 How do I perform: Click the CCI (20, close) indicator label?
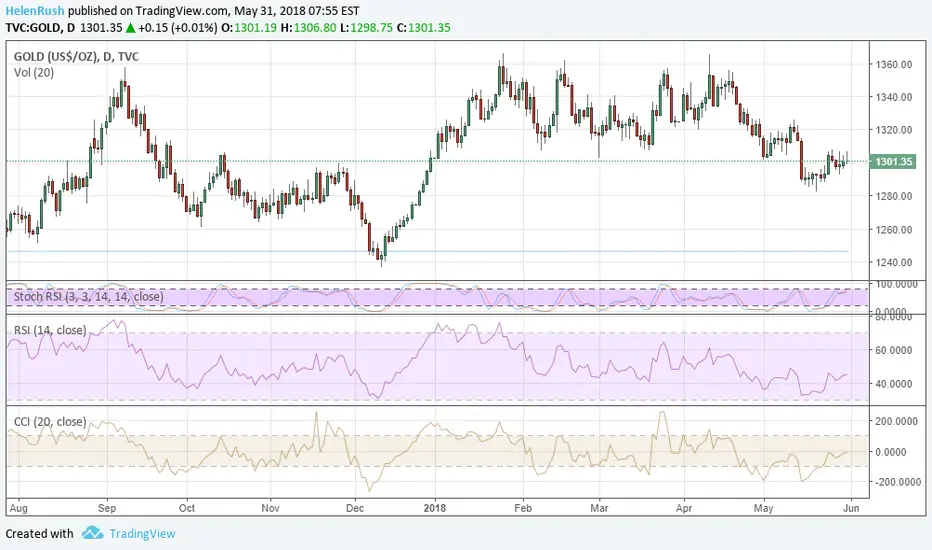point(50,422)
